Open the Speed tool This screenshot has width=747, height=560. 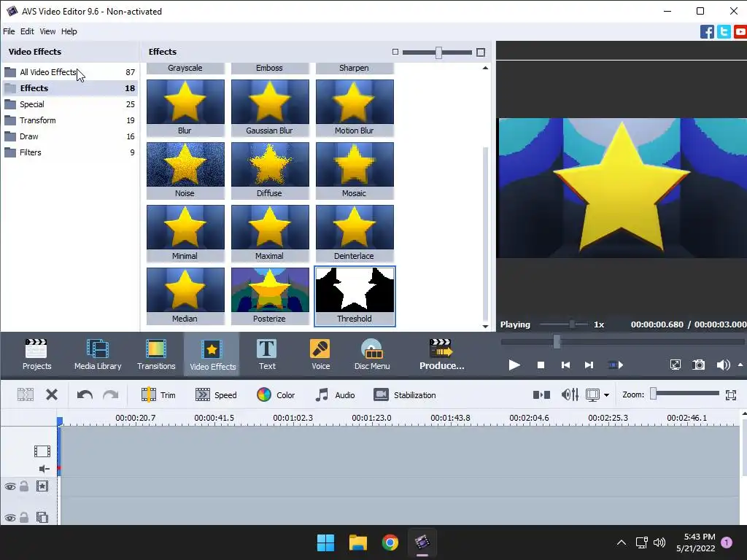[216, 394]
